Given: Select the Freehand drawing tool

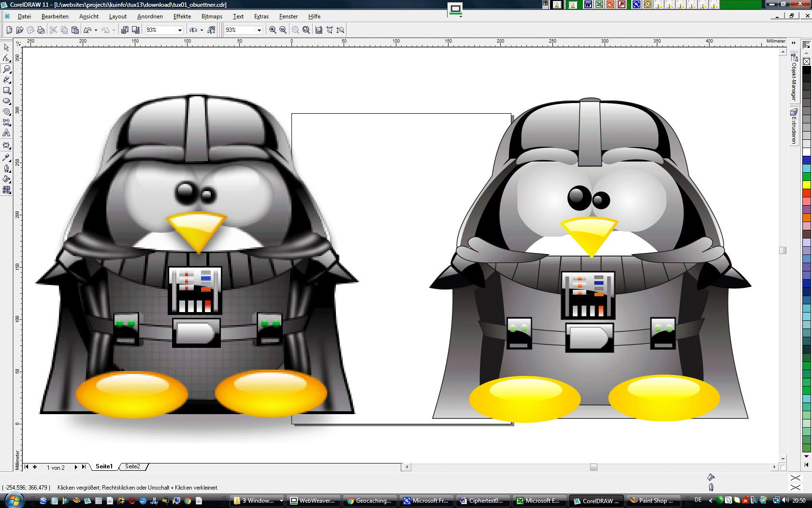Looking at the screenshot, I should [7, 79].
